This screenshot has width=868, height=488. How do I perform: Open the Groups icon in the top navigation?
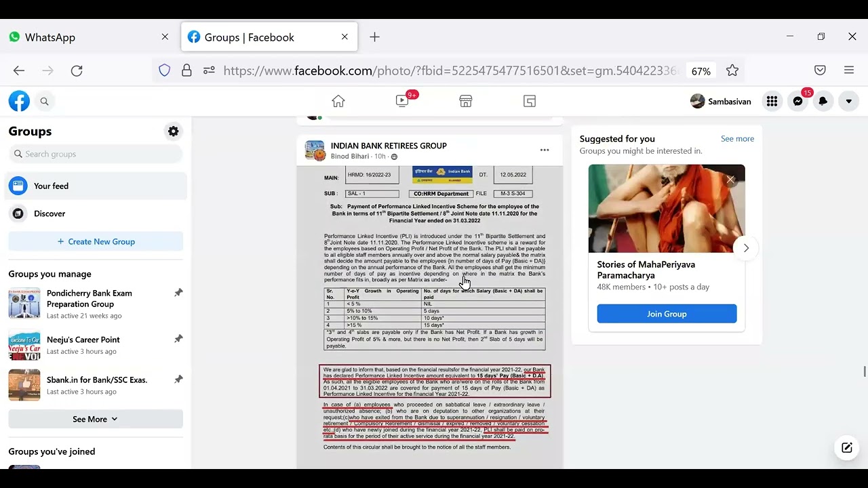[530, 101]
